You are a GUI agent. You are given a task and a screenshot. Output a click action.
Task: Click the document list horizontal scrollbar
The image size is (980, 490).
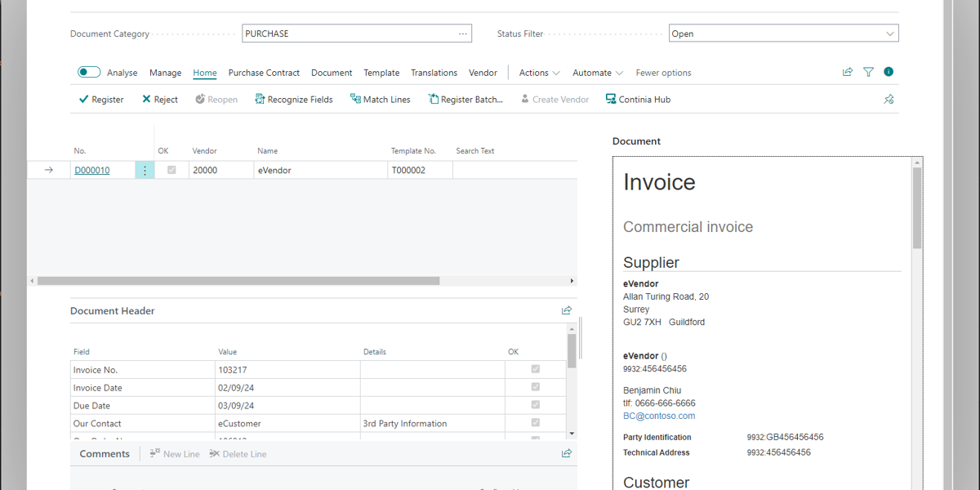238,281
